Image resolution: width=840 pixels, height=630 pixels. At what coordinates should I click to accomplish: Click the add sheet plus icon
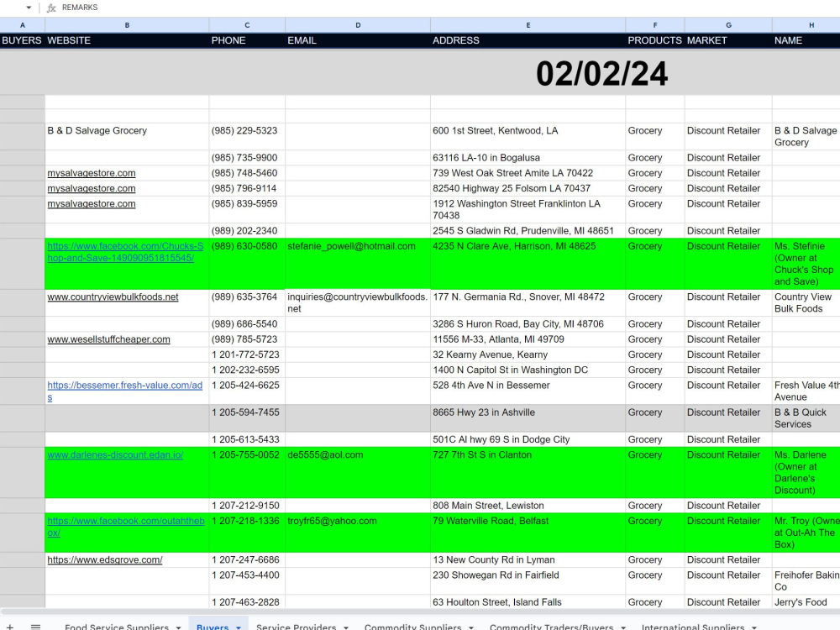pyautogui.click(x=9, y=627)
